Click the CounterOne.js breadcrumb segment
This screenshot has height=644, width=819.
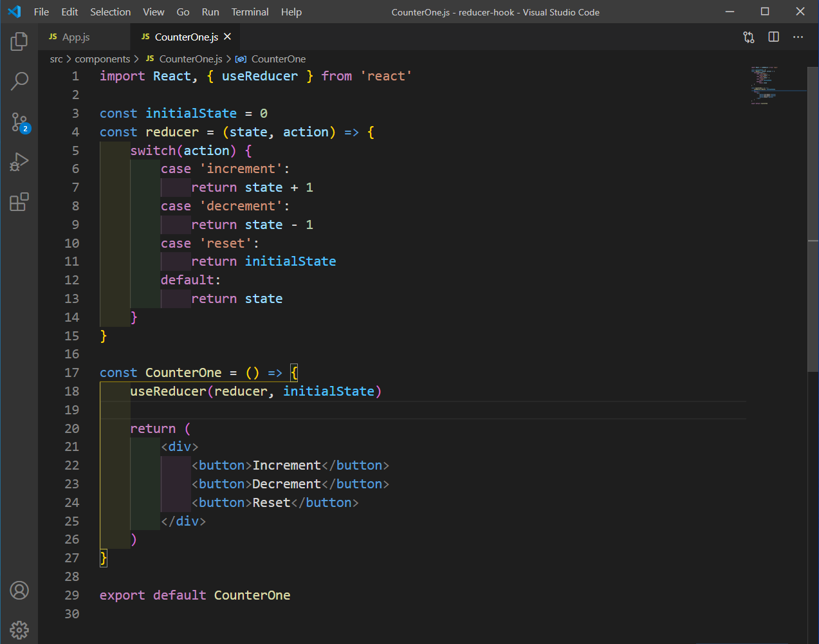click(190, 59)
